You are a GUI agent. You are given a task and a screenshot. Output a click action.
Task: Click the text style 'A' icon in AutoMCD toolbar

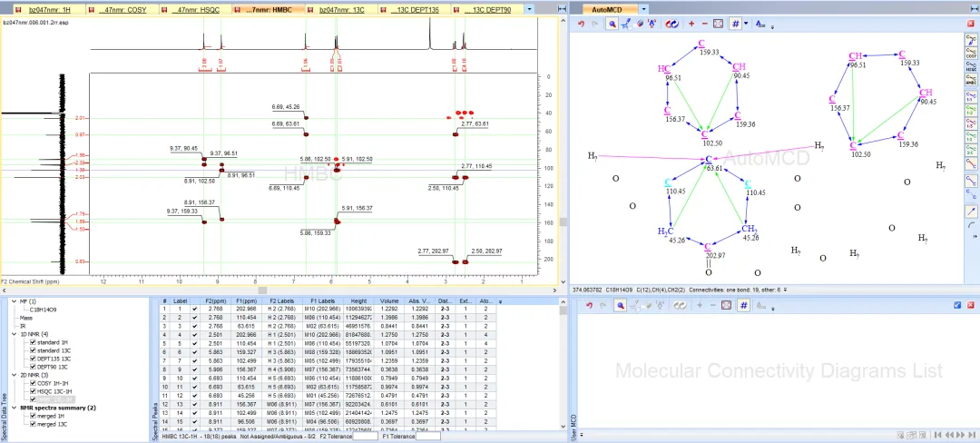pyautogui.click(x=760, y=24)
